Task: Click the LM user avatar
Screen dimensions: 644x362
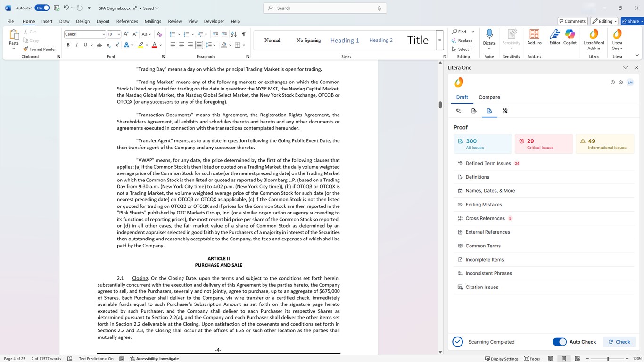Action: pos(630,82)
